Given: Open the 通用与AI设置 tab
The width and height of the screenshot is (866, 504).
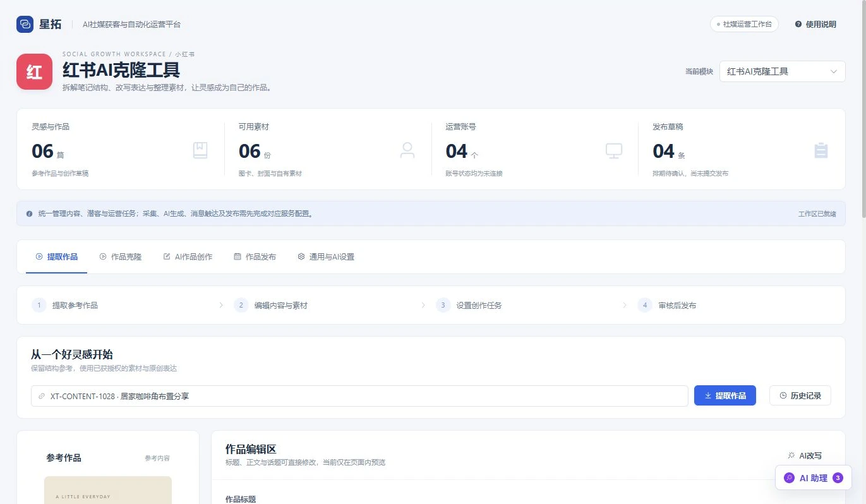Looking at the screenshot, I should pyautogui.click(x=326, y=257).
